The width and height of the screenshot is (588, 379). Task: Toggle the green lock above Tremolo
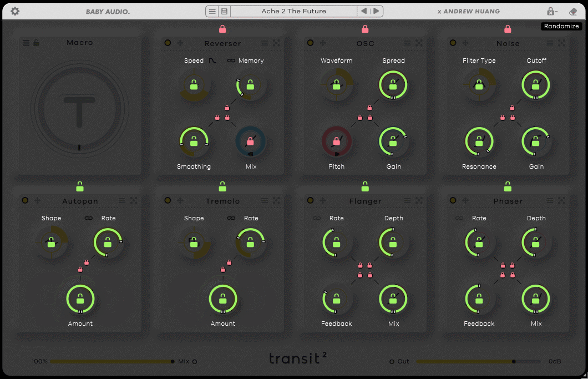(222, 186)
